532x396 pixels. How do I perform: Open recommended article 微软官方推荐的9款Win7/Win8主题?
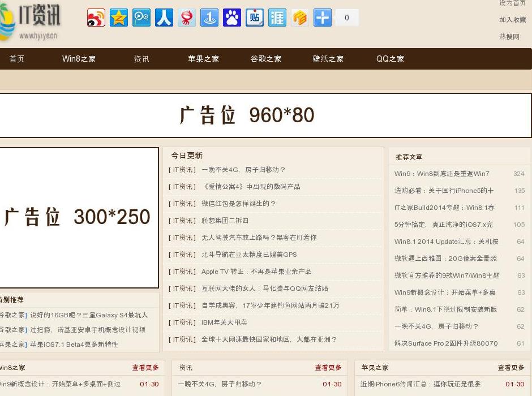tap(447, 276)
